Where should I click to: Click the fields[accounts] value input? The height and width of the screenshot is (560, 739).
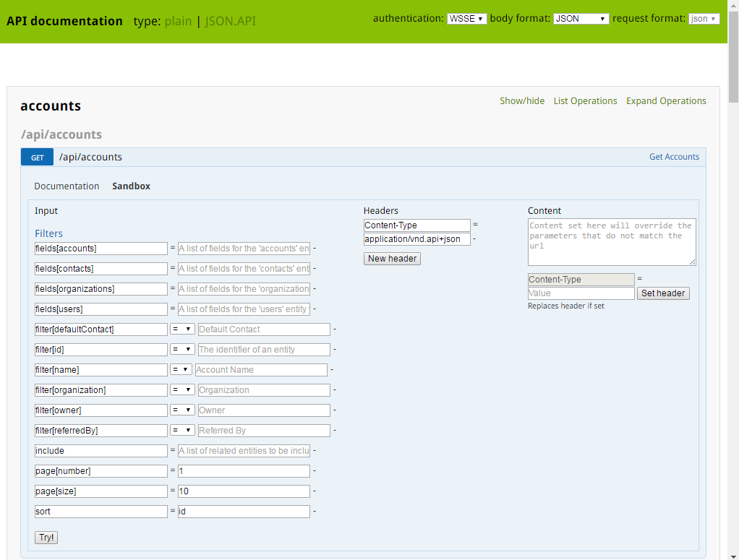click(244, 249)
